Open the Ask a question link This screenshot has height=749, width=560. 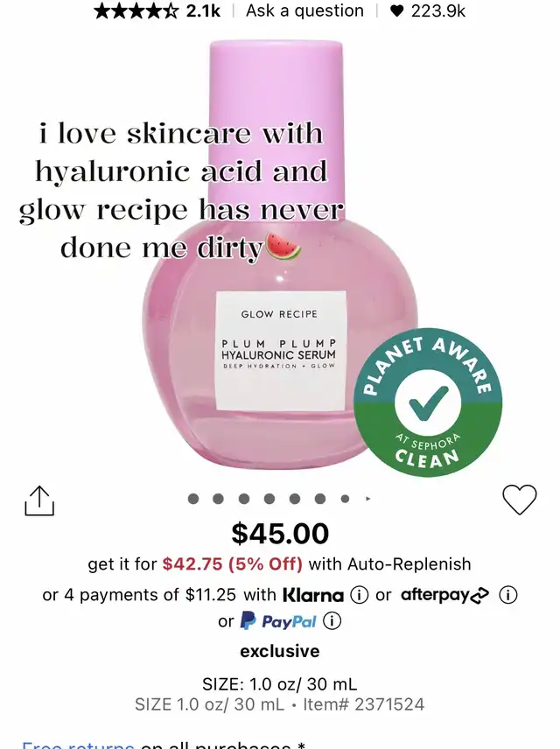point(304,10)
